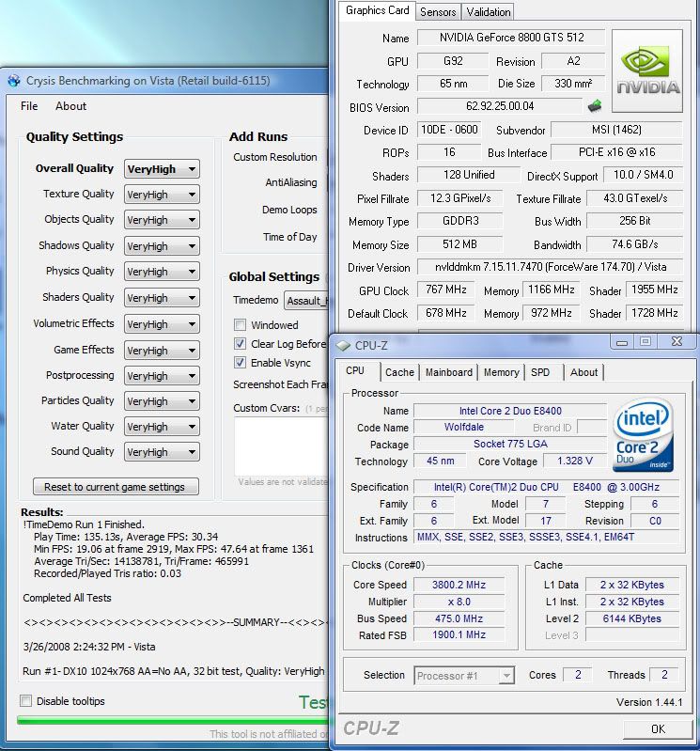Open the Overall Quality dropdown
Screen dimensions: 700x751
click(162, 169)
